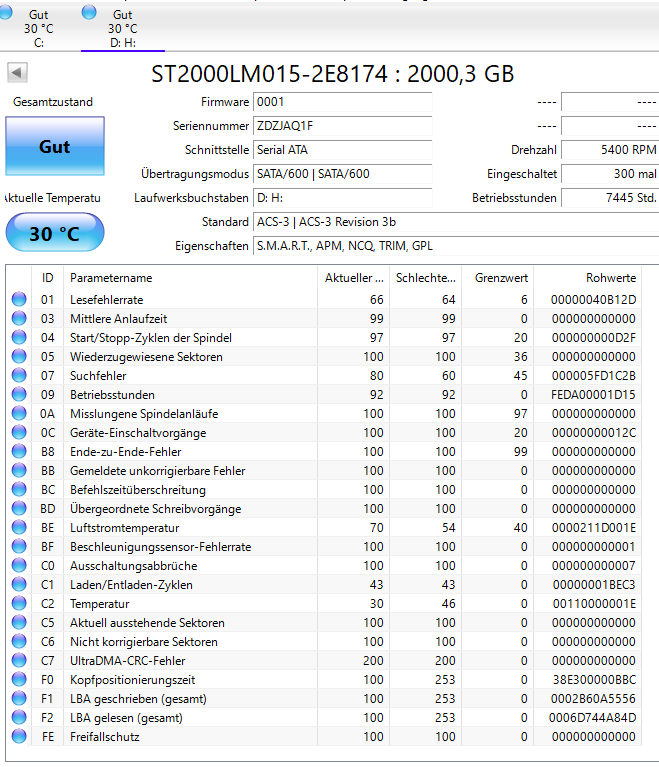Click status icon for Laden/Entladen-Zyklen
The height and width of the screenshot is (767, 659).
click(19, 584)
